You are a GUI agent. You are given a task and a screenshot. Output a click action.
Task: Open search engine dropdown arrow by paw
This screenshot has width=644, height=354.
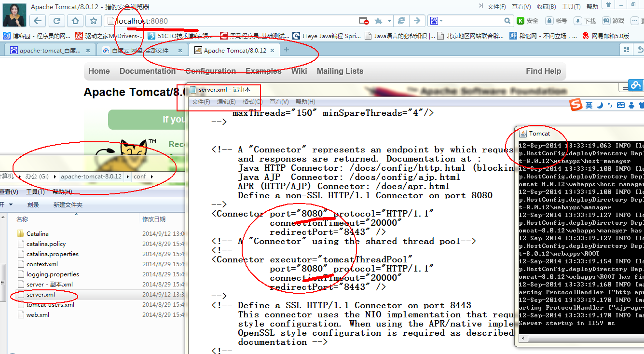point(441,21)
